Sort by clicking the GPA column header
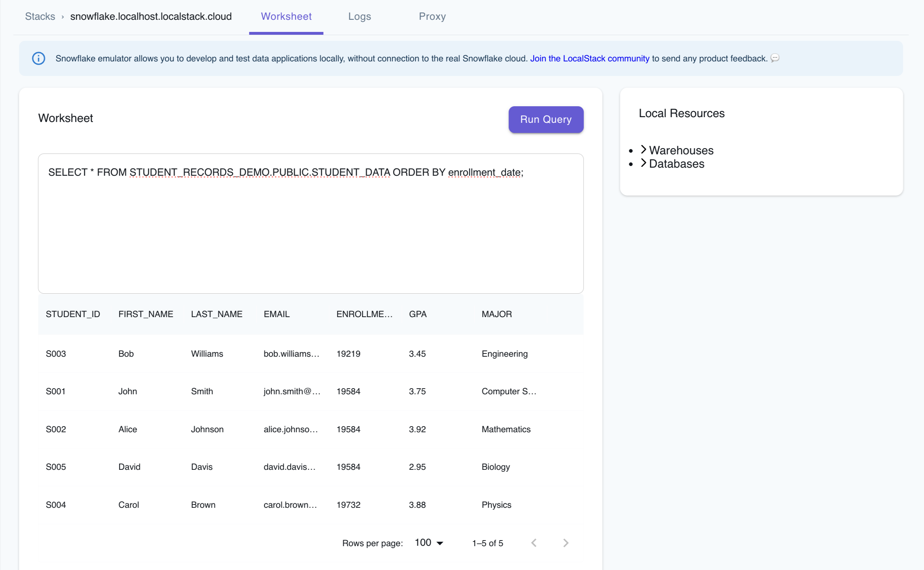Screen dimensions: 924x570 click(417, 314)
